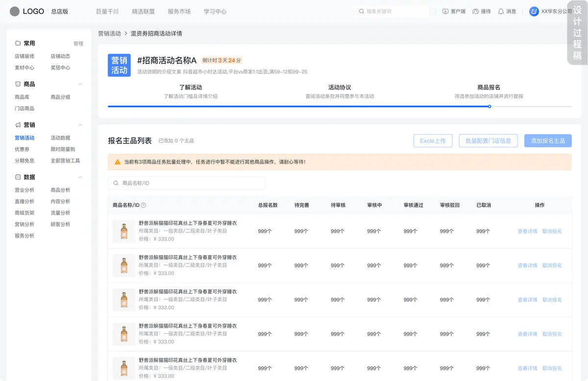Click the 数据 icon in sidebar
The height and width of the screenshot is (381, 588).
(x=18, y=177)
